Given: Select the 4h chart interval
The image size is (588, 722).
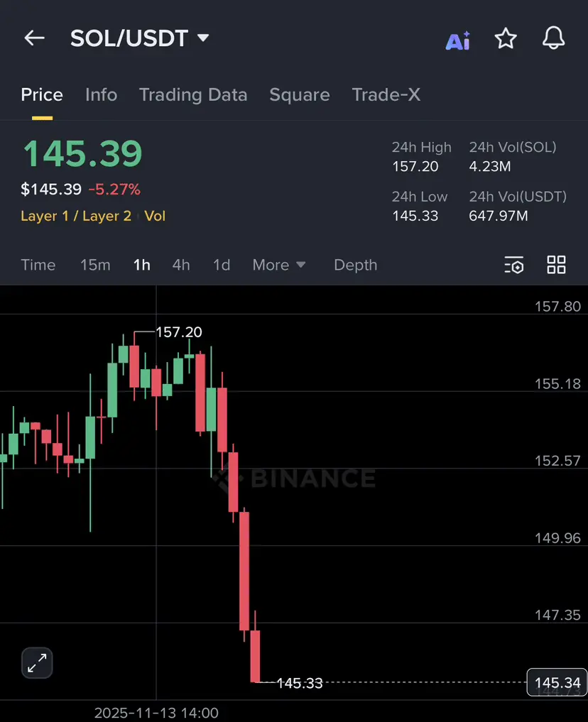Looking at the screenshot, I should 181,265.
